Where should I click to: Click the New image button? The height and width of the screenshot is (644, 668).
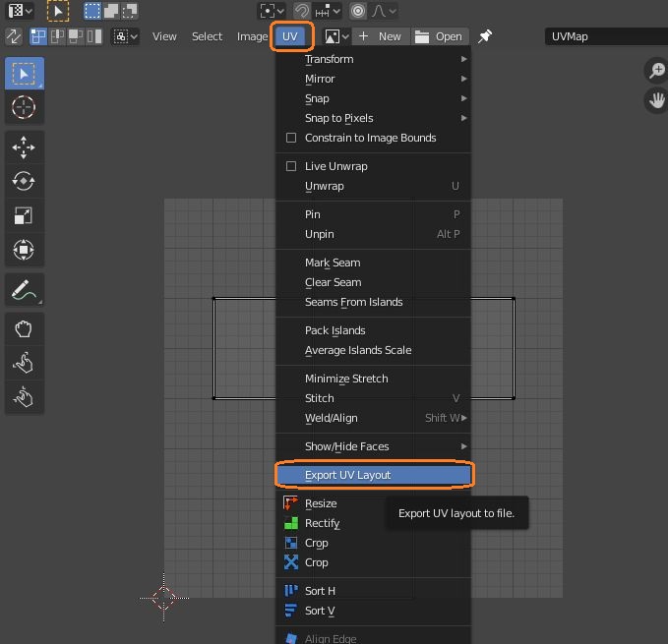380,36
